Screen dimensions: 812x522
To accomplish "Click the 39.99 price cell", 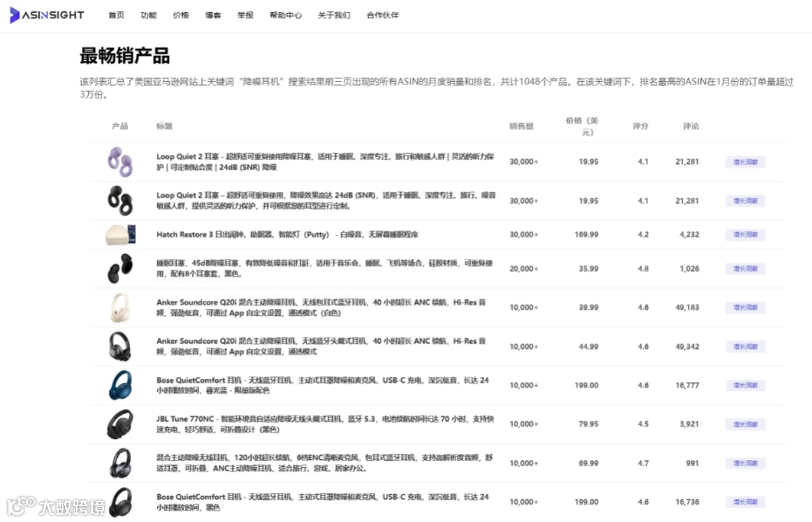I will click(x=588, y=308).
